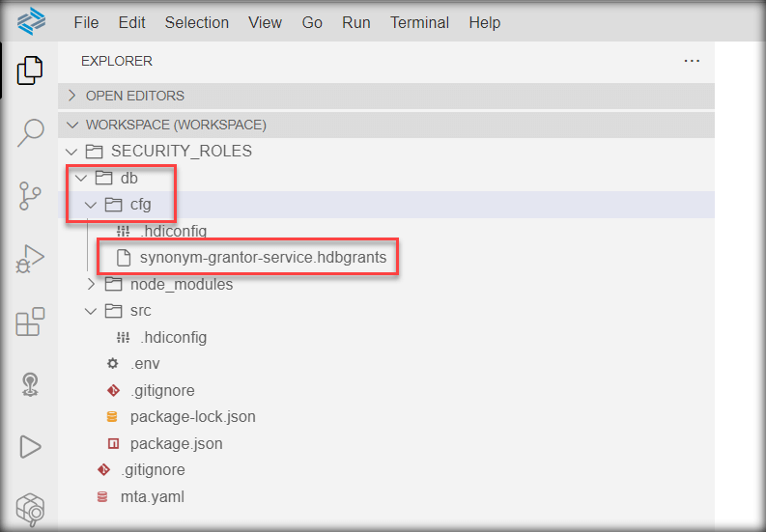Open the Help menu
This screenshot has height=532, width=766.
pyautogui.click(x=485, y=22)
